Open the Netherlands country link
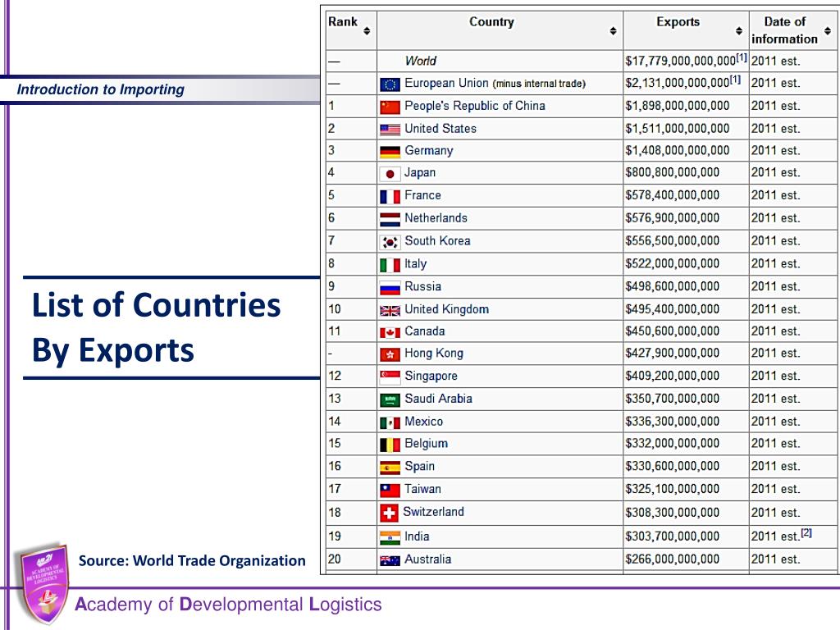Image resolution: width=840 pixels, height=630 pixels. click(x=436, y=218)
